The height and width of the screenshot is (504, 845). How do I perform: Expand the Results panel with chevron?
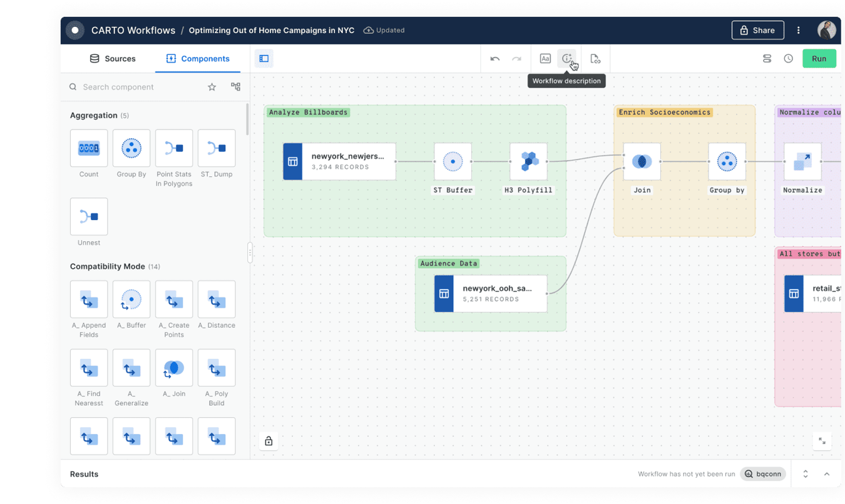pyautogui.click(x=826, y=474)
